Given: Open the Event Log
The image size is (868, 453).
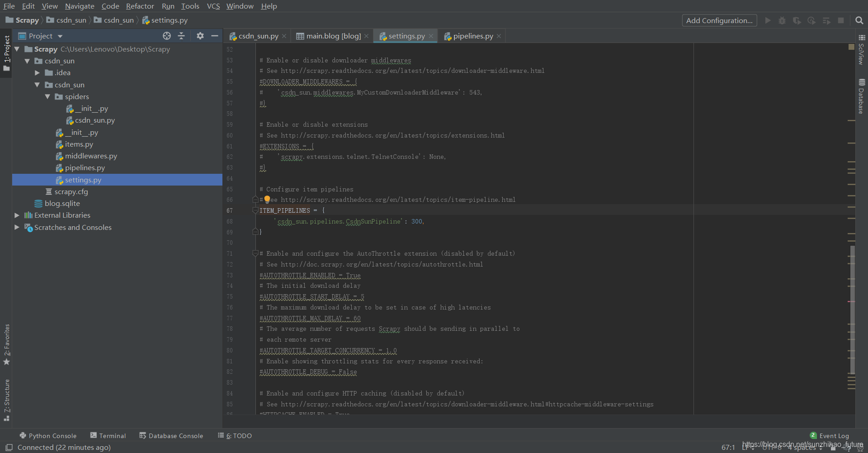Looking at the screenshot, I should click(830, 436).
